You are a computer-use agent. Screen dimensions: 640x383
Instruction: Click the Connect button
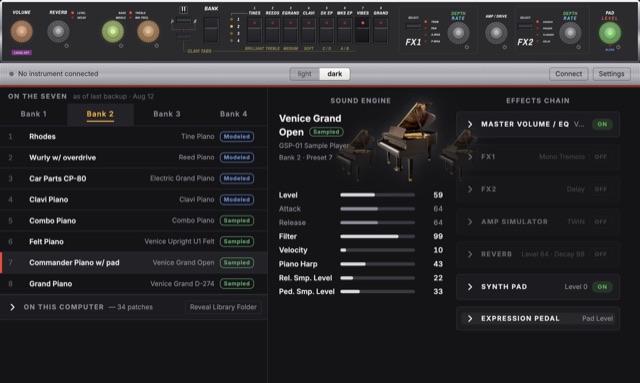569,74
